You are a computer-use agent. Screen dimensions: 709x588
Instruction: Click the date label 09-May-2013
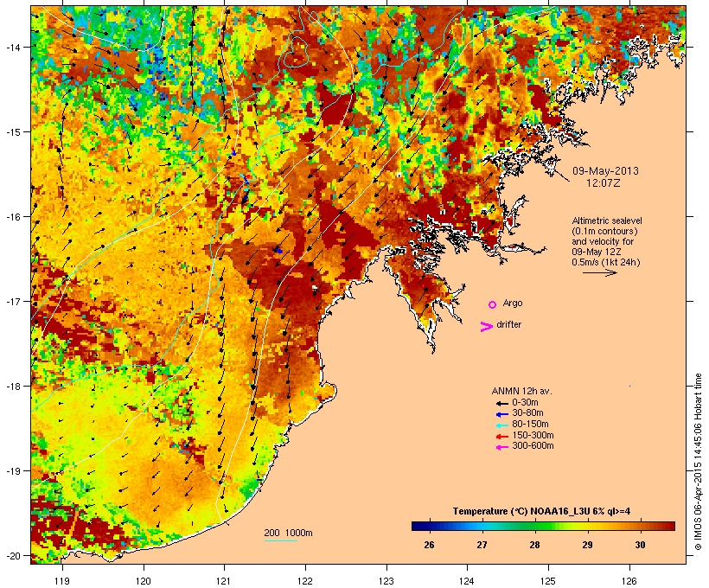click(605, 171)
